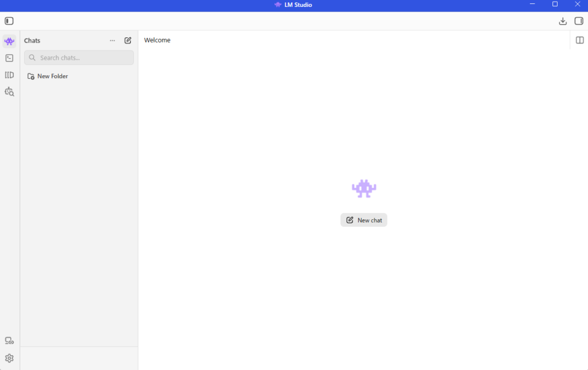588x370 pixels.
Task: Open the LM Link devices icon
Action: point(9,341)
